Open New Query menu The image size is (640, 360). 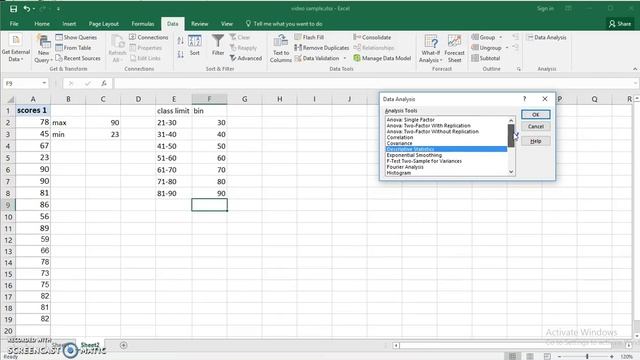point(42,48)
